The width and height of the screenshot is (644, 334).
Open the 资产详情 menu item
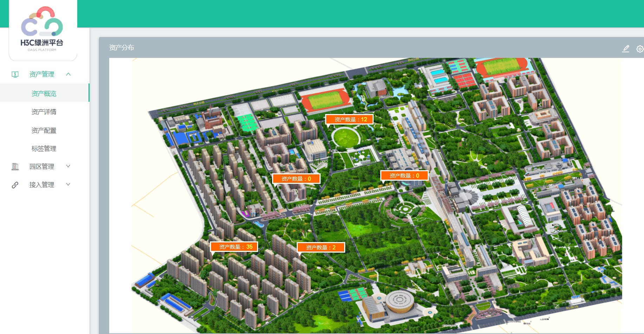pos(44,112)
